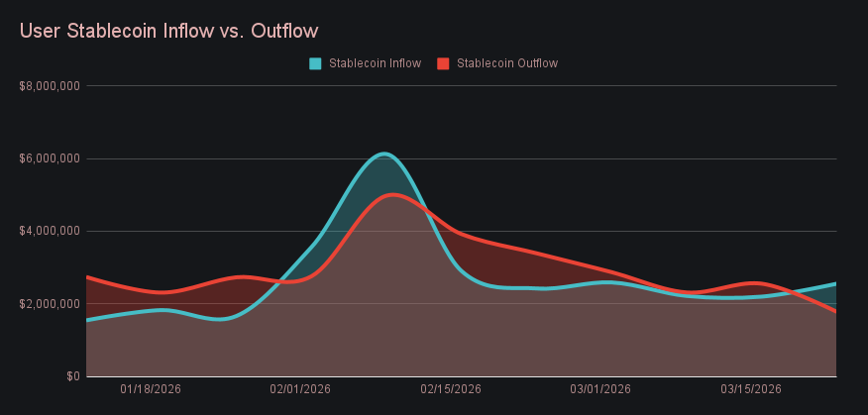Select the 02/01/2026 date axis label
This screenshot has height=415, width=868.
[300, 389]
